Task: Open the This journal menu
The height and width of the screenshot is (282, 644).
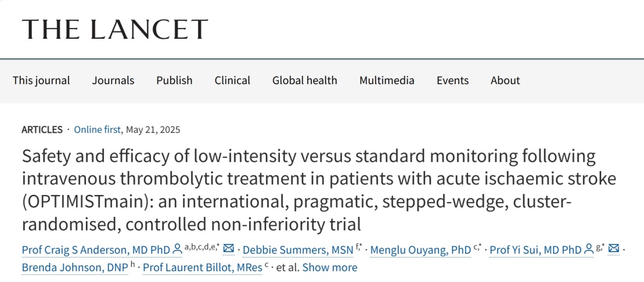Action: (41, 80)
